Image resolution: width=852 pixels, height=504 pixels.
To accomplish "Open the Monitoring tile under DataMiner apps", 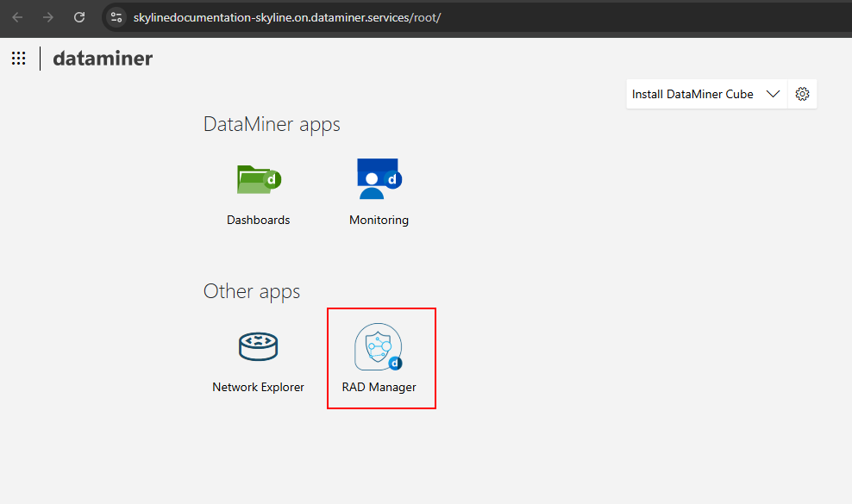I will (378, 190).
